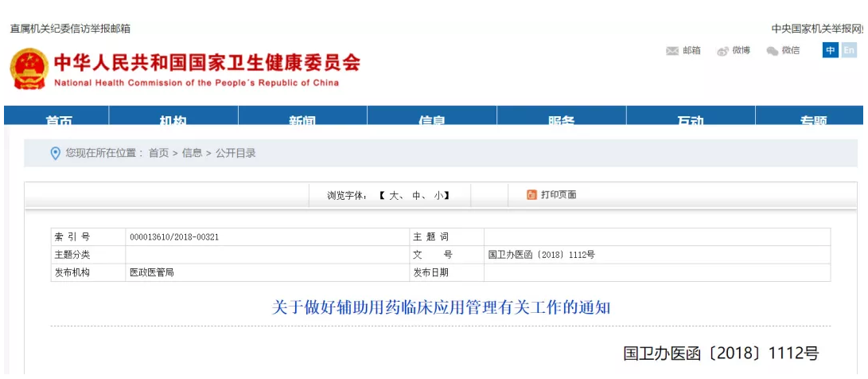
Task: Click the printer icon beside 打印页面
Action: coord(532,195)
